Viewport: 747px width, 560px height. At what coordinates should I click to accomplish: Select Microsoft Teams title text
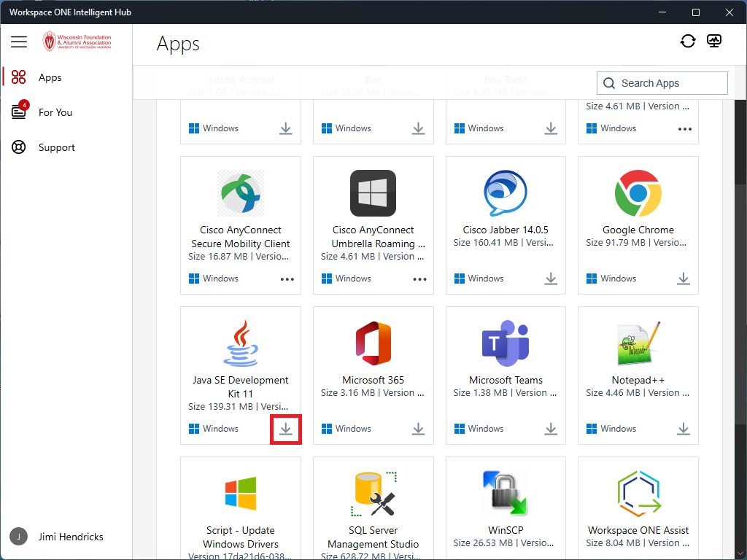click(506, 380)
